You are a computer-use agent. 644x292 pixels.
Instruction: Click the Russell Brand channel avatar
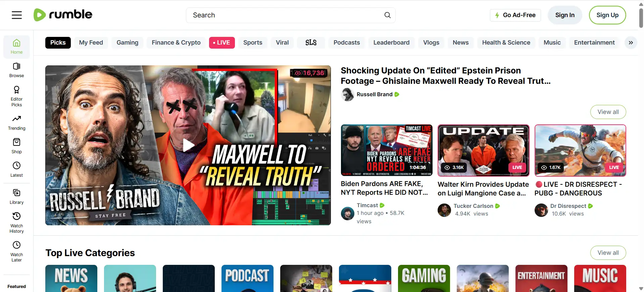tap(348, 95)
